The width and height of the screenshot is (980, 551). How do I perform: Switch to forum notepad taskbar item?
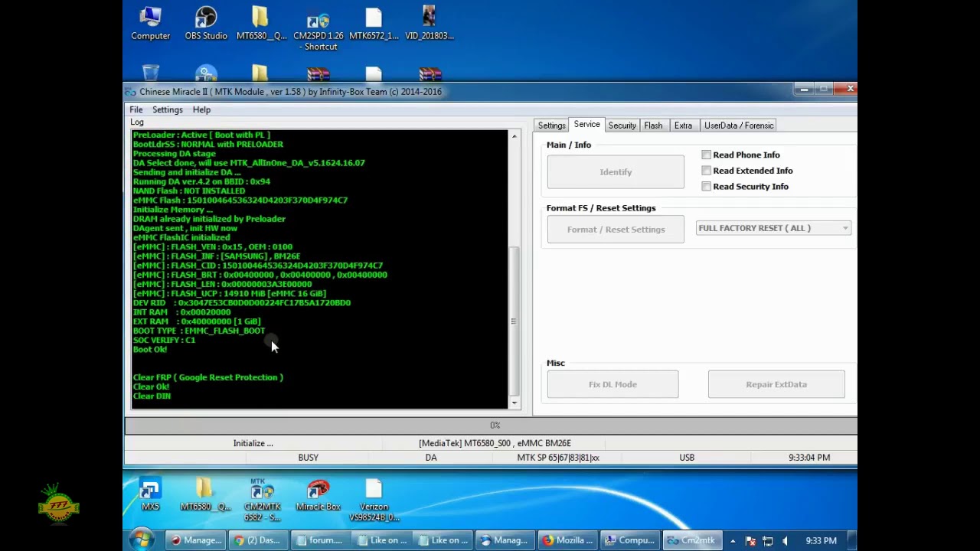pyautogui.click(x=319, y=540)
